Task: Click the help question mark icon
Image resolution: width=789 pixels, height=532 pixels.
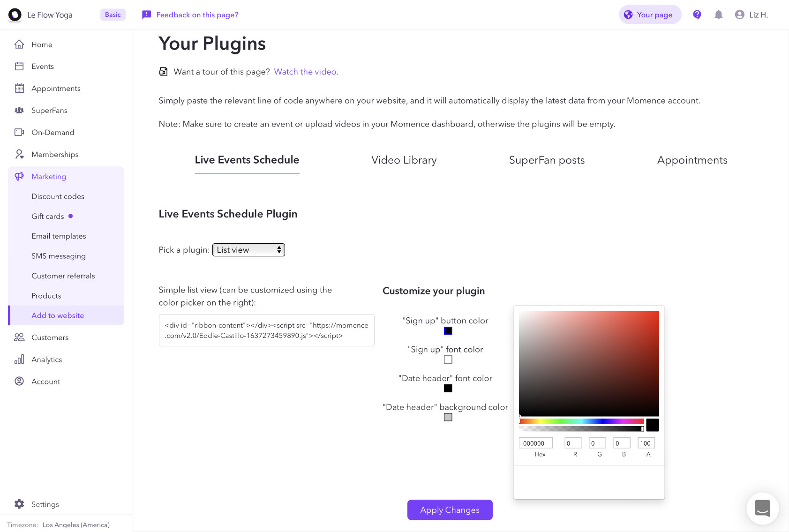Action: point(697,15)
